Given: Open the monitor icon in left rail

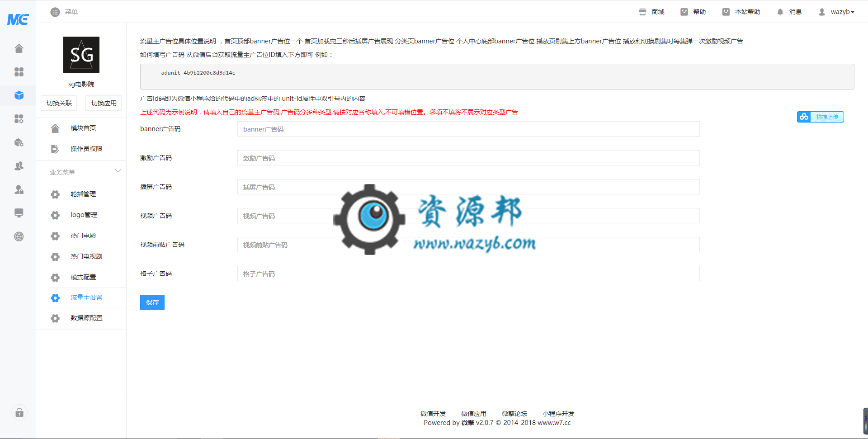Looking at the screenshot, I should 19,213.
